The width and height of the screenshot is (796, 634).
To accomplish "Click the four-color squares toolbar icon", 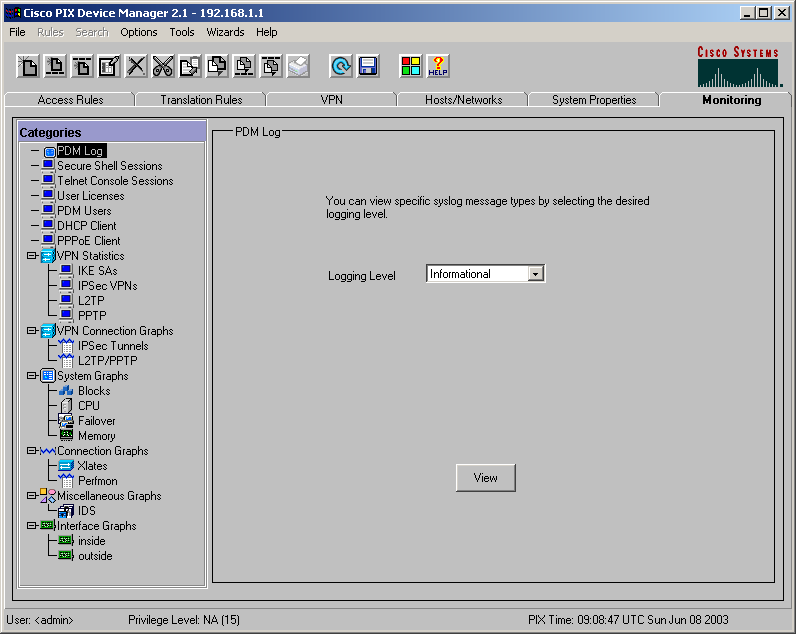I will [x=411, y=66].
